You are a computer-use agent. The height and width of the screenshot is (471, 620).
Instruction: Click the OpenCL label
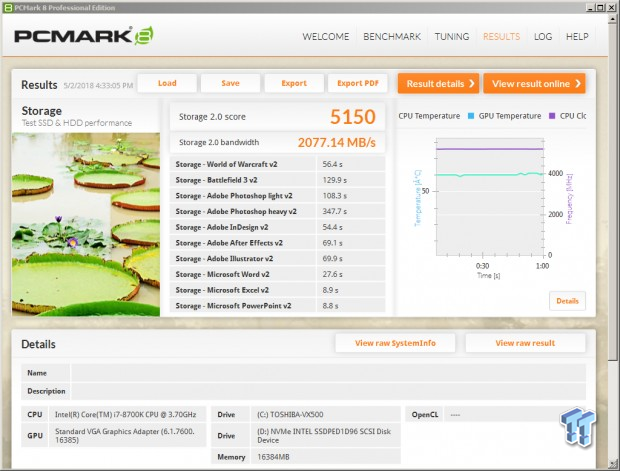[425, 414]
